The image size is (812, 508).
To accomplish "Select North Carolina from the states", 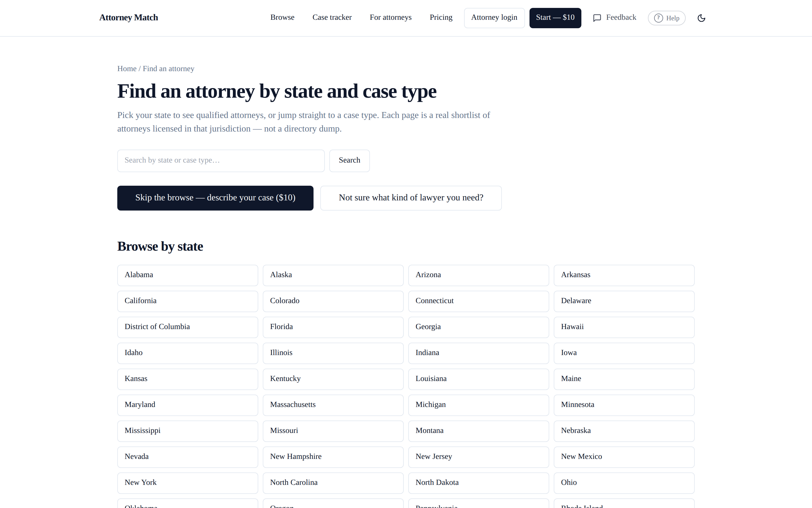I will click(x=333, y=483).
